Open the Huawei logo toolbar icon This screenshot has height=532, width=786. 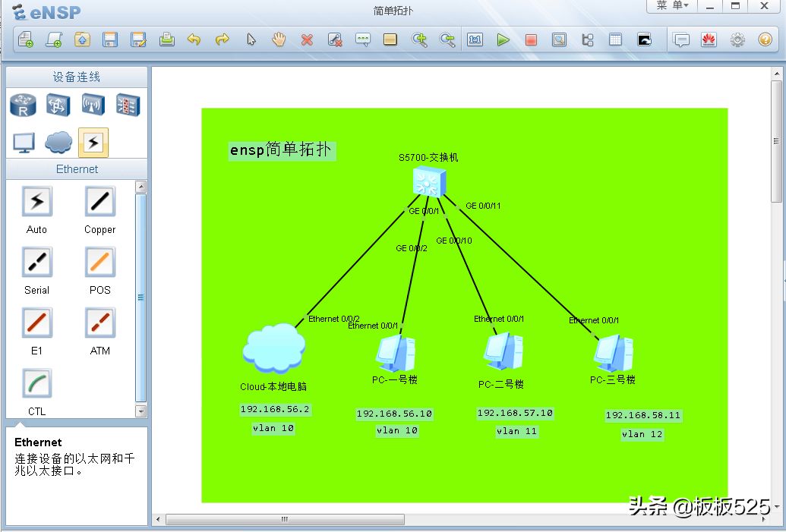click(709, 39)
